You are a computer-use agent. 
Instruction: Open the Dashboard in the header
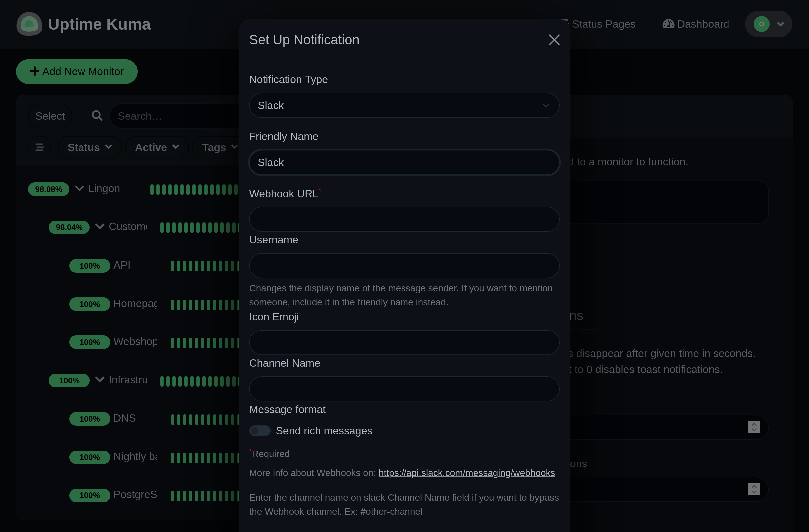696,24
